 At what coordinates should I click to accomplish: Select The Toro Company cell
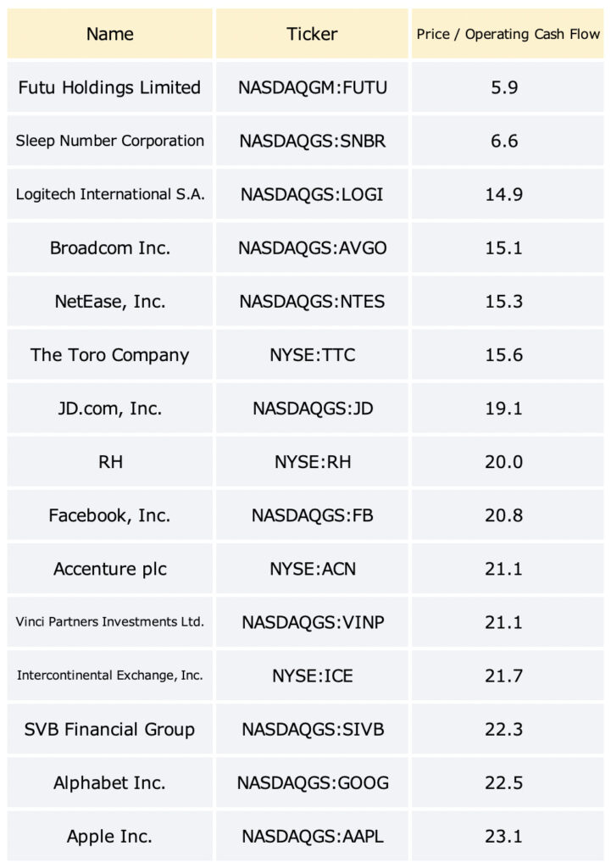[109, 355]
